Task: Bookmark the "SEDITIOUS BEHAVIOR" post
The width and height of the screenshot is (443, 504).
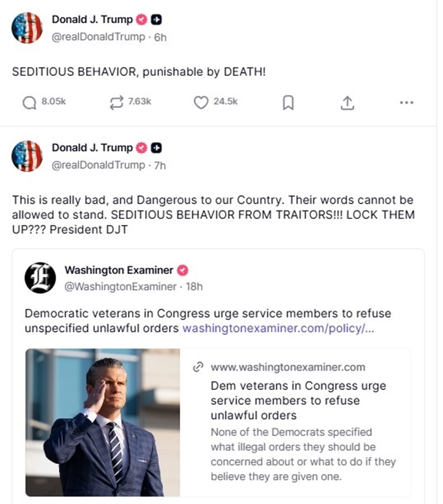Action: point(288,102)
